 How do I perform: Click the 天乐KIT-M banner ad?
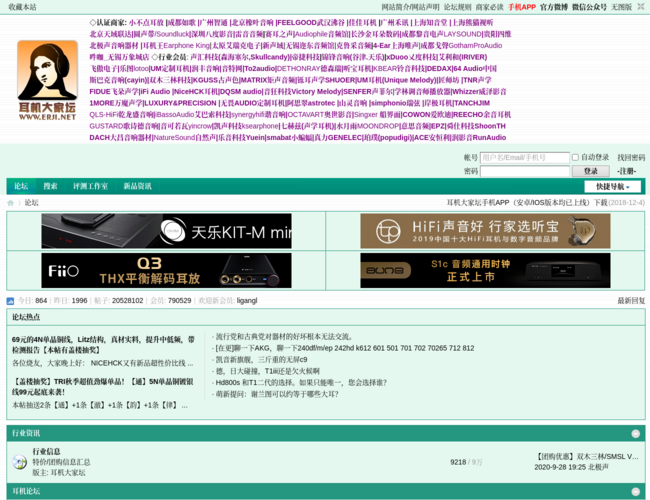click(x=166, y=231)
